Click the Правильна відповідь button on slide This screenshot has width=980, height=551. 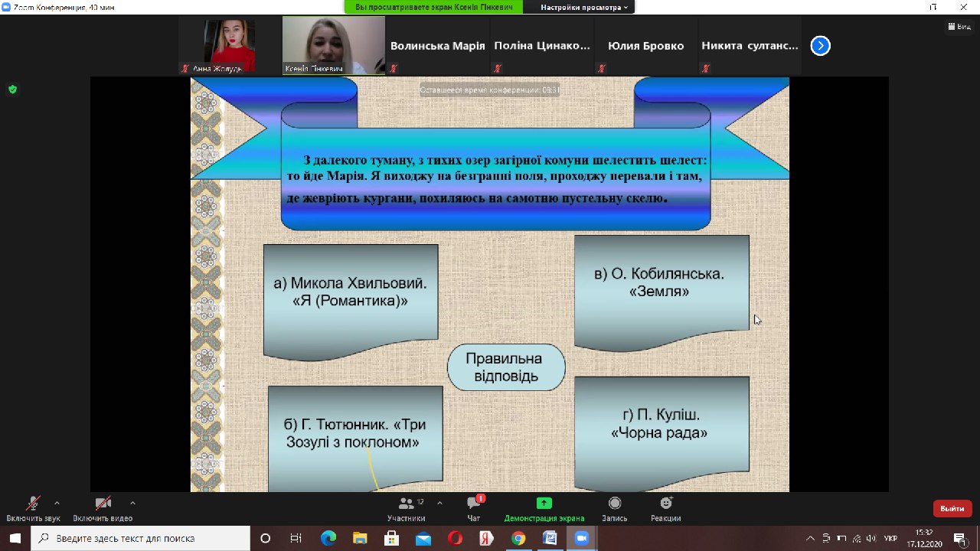[x=505, y=367]
